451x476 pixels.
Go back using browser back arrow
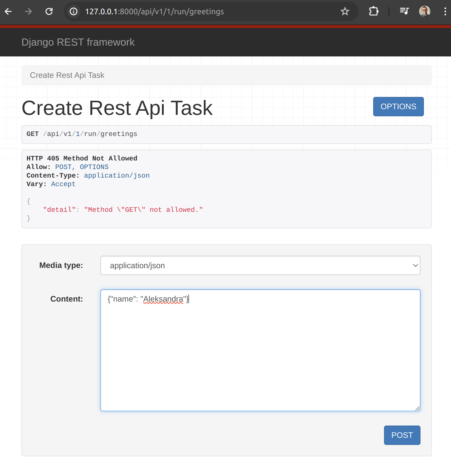(8, 11)
